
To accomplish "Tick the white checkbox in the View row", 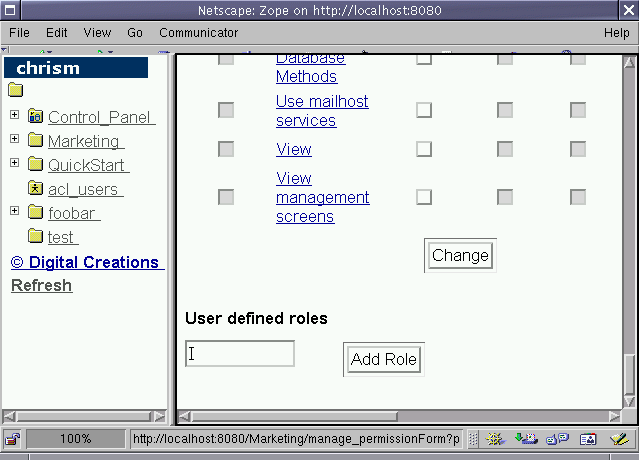I will tap(424, 149).
